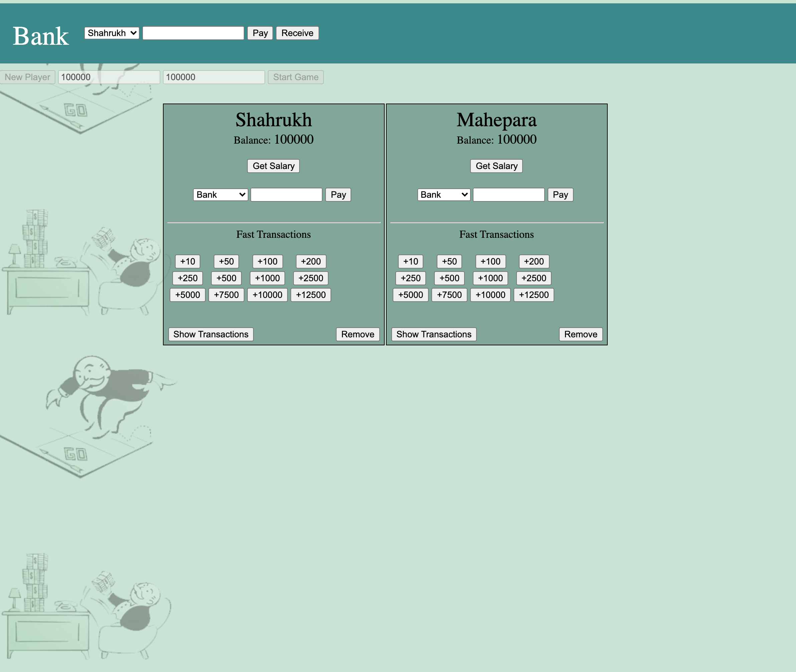Viewport: 796px width, 672px height.
Task: Add +10000 to Mahepara's balance
Action: pyautogui.click(x=490, y=295)
